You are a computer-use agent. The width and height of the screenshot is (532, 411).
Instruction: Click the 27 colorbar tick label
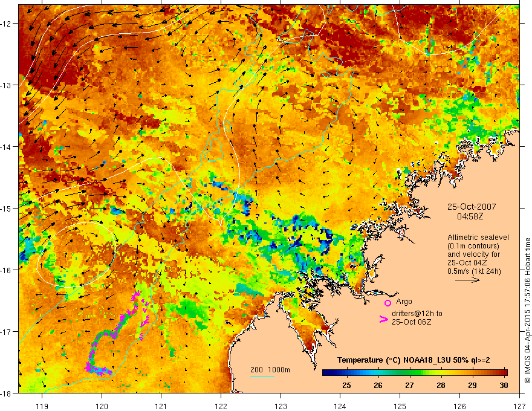coord(409,385)
